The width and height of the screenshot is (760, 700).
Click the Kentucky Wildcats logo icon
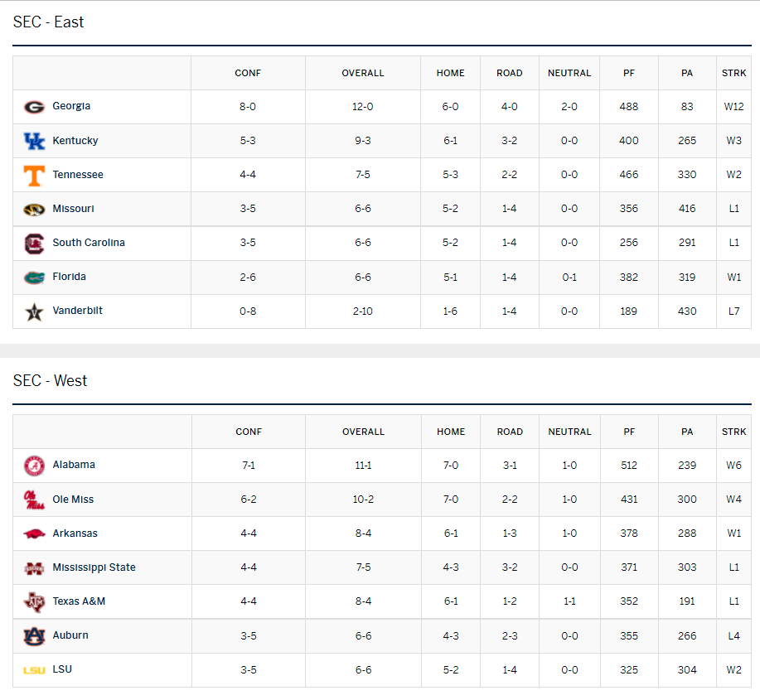[x=34, y=141]
